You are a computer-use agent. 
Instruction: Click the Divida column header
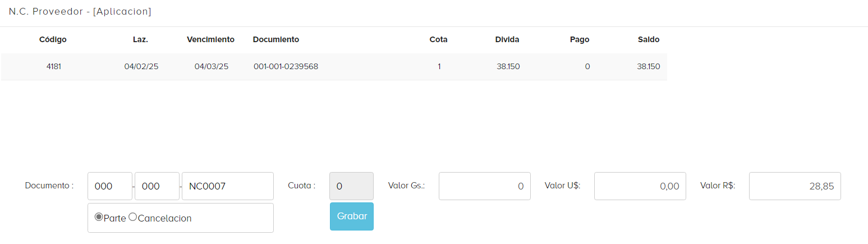(507, 39)
